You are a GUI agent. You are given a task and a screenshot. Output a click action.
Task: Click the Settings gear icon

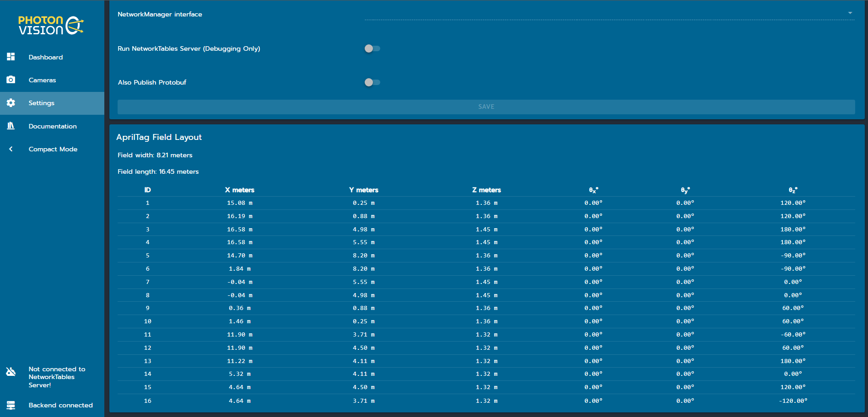point(11,103)
